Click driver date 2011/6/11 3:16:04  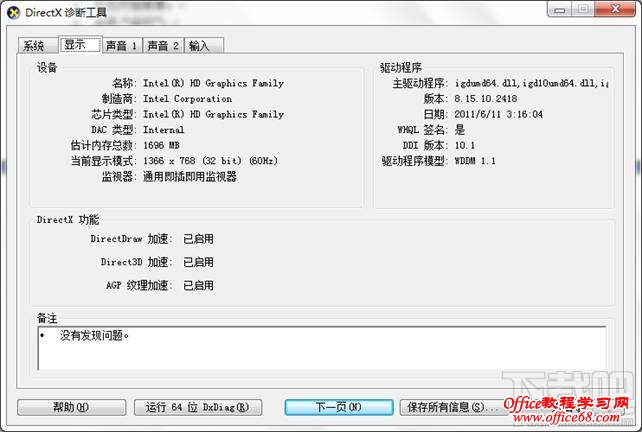click(x=498, y=114)
